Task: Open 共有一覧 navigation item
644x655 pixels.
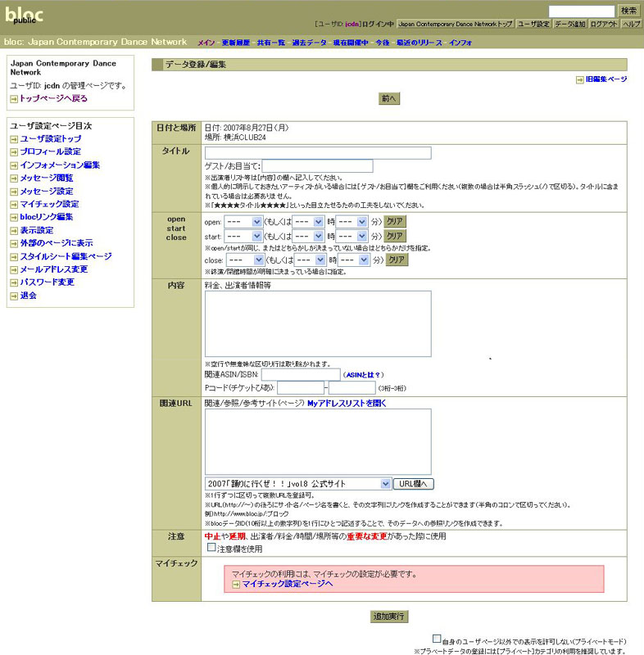Action: [271, 43]
